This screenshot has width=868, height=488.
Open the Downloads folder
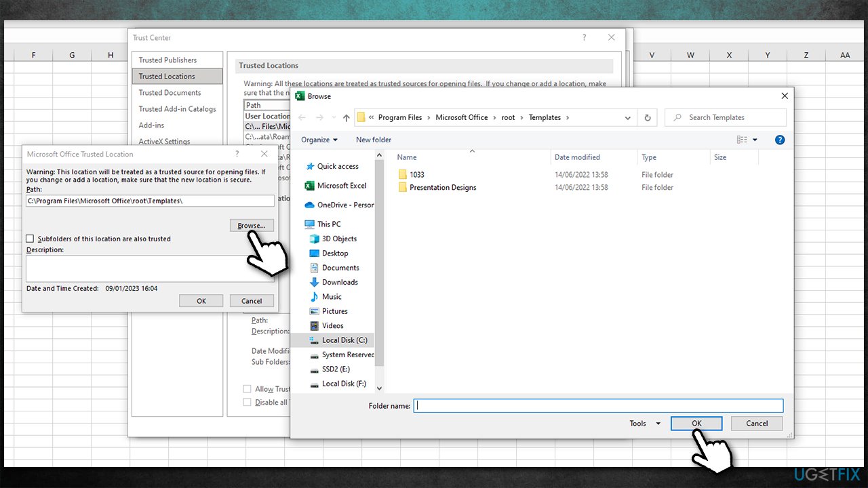(x=341, y=282)
